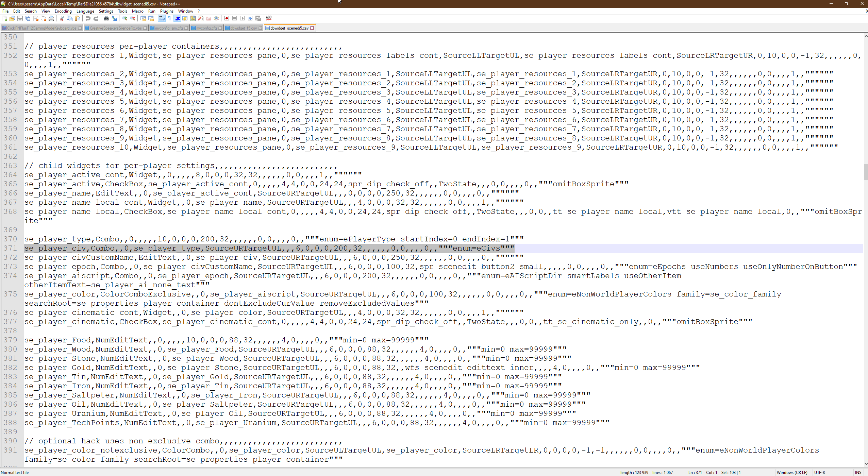This screenshot has width=868, height=476.
Task: Click Save Recorded Macro icon
Action: 258,18
